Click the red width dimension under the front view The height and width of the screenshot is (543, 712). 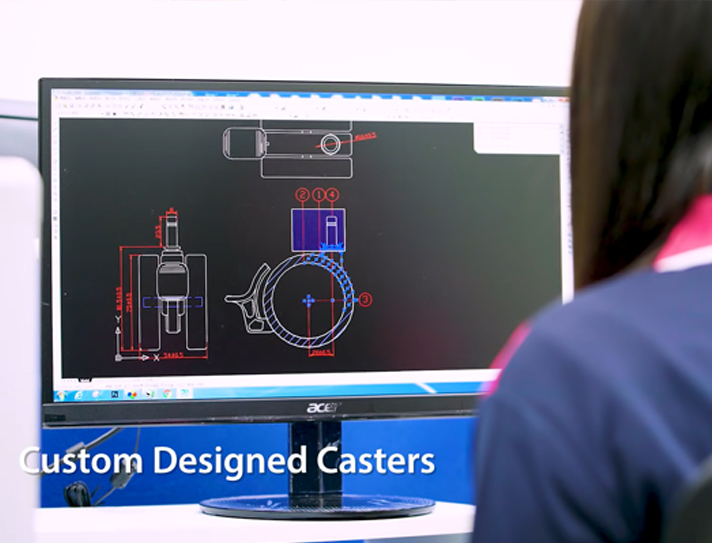pos(172,354)
